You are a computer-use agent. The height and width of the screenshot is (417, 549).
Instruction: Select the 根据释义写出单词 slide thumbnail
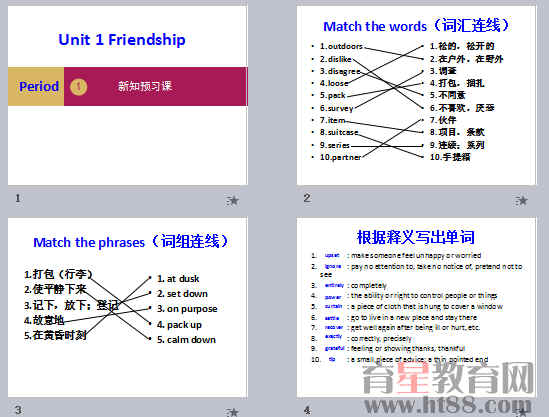click(416, 307)
